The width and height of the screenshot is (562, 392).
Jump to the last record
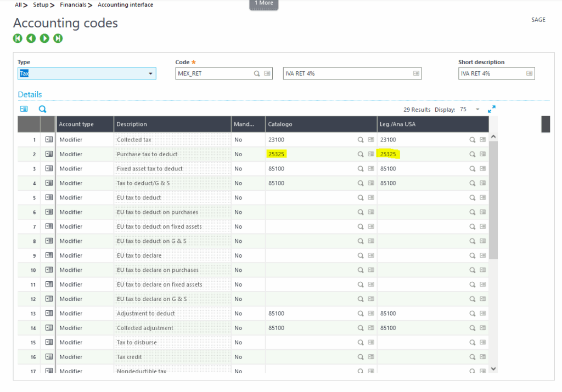coord(58,38)
